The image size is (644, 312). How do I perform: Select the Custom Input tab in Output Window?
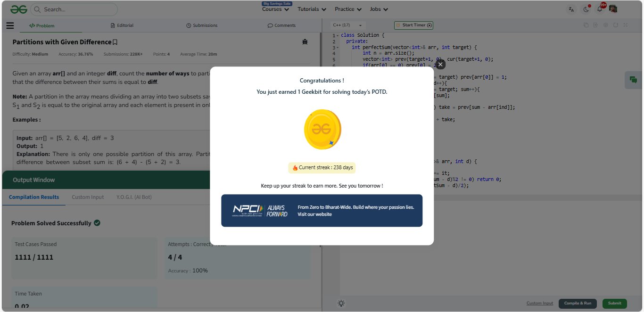(88, 197)
